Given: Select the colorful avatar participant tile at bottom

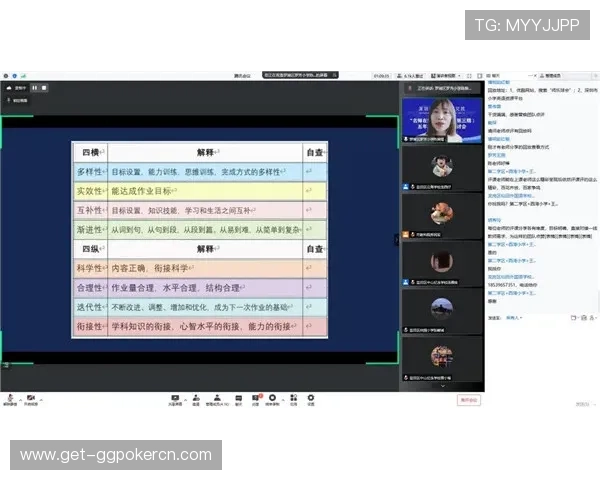Looking at the screenshot, I should [x=442, y=359].
